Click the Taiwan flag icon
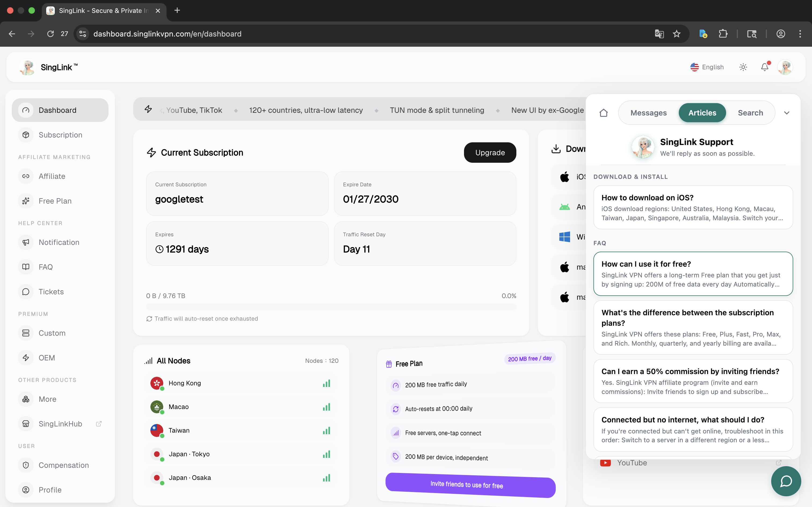 (x=157, y=430)
